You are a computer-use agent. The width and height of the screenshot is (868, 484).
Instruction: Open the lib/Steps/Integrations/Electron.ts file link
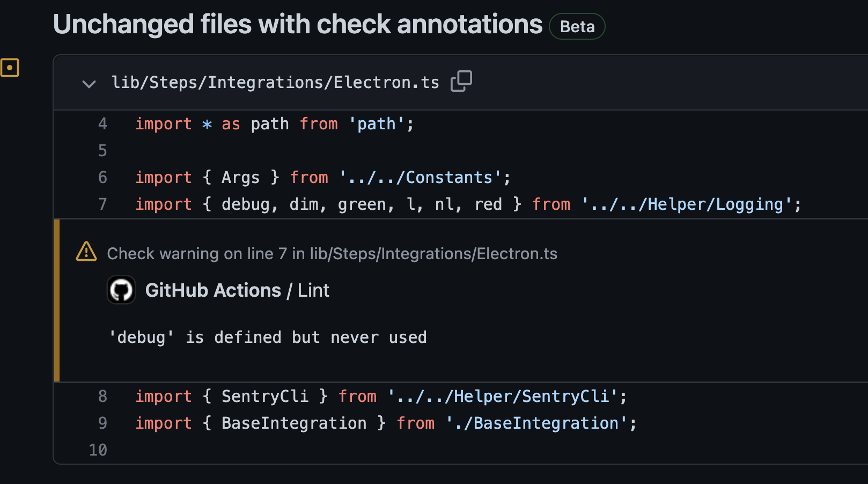(275, 82)
